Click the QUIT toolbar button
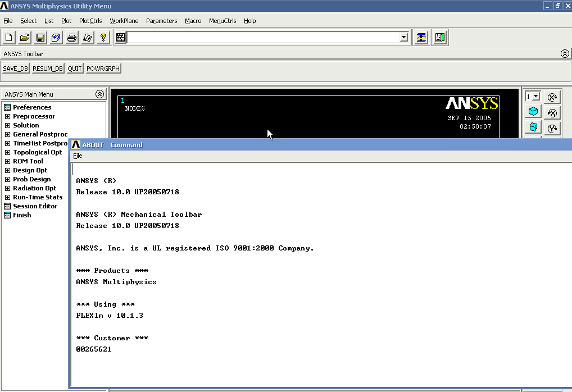The image size is (572, 392). pos(75,69)
